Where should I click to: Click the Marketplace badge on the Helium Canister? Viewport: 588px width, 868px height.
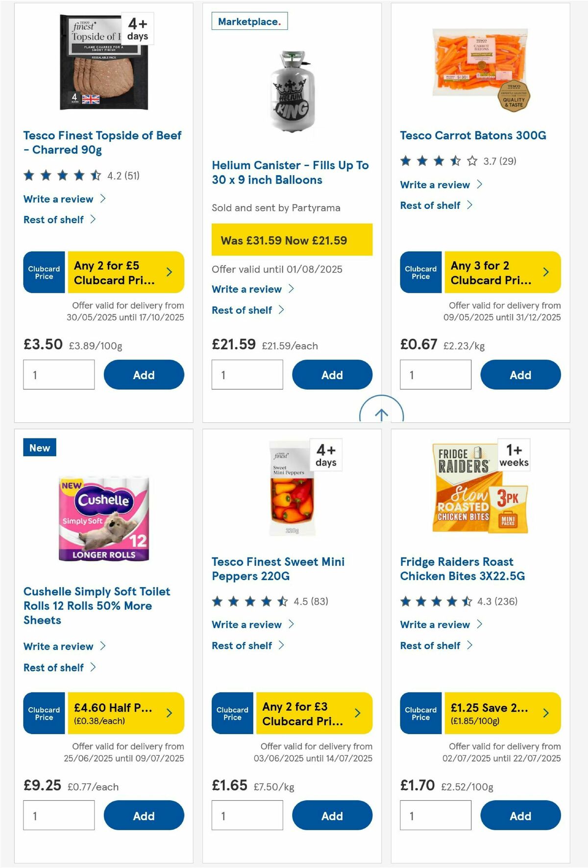(x=248, y=21)
